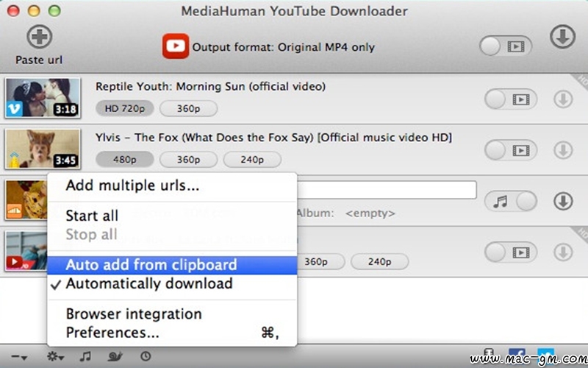The image size is (588, 368).
Task: Toggle video switch on the bottom YouTube row
Action: pos(511,252)
